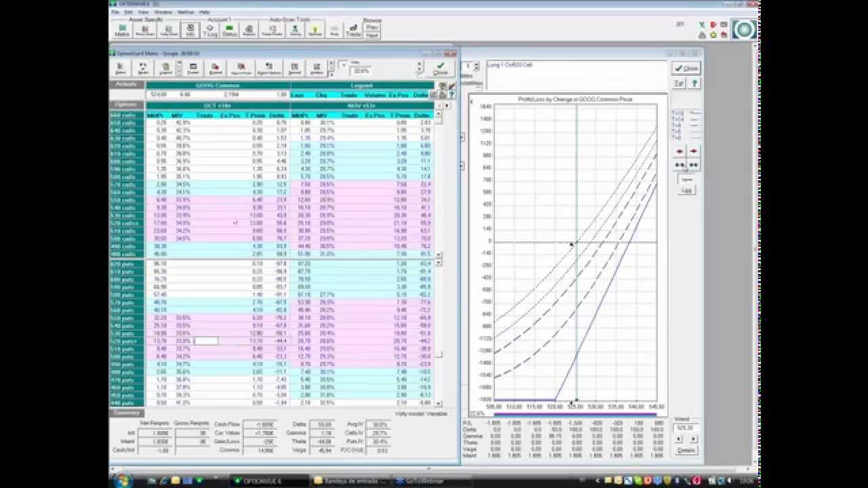Open the Volty Chart tool
Screen dimensions: 868x488
pos(168,30)
